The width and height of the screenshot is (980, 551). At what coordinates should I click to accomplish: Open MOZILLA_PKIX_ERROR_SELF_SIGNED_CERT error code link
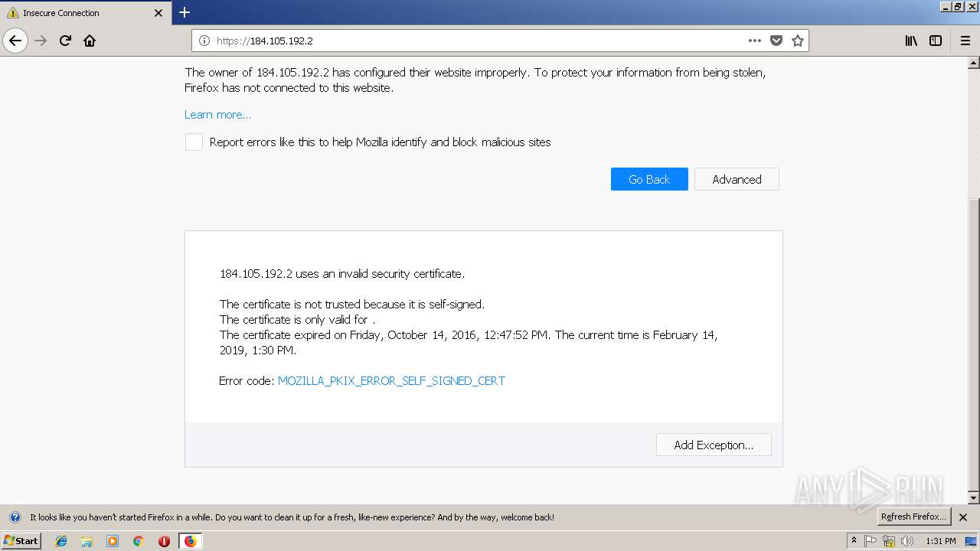click(391, 380)
